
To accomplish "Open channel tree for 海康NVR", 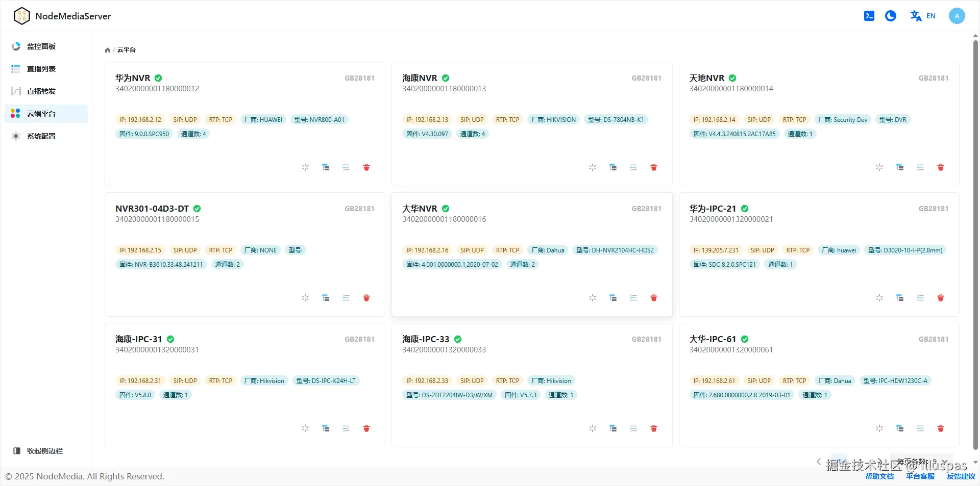I will point(613,167).
